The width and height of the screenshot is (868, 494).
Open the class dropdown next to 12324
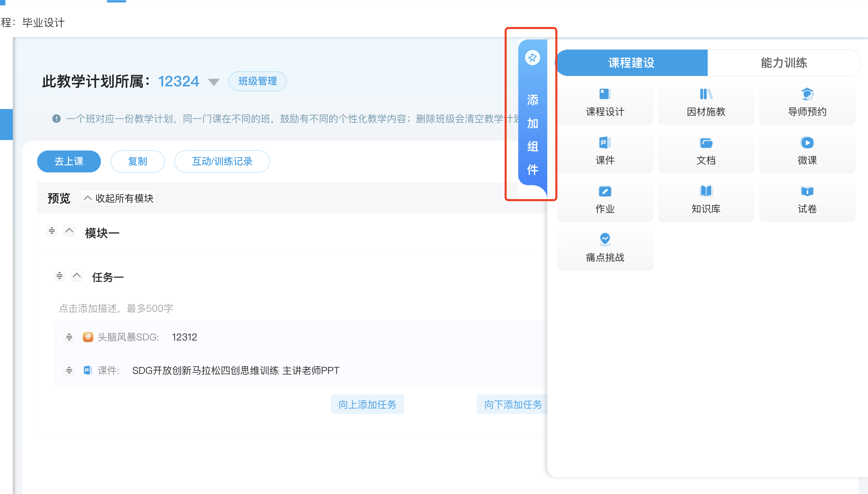click(214, 81)
